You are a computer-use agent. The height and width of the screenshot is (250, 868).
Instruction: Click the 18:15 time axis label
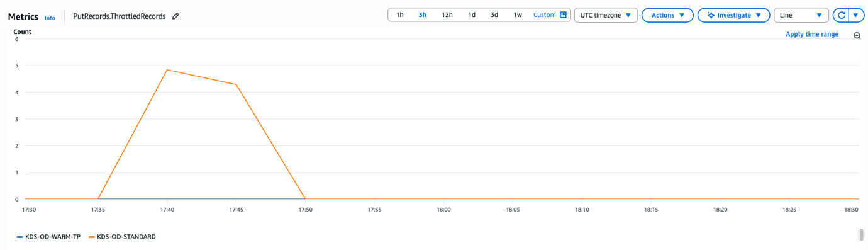click(651, 210)
